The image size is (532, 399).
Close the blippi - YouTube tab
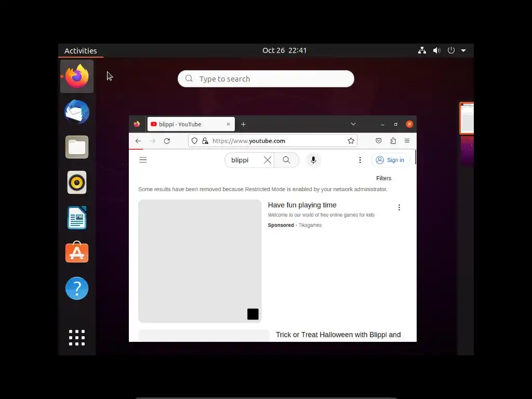(229, 124)
